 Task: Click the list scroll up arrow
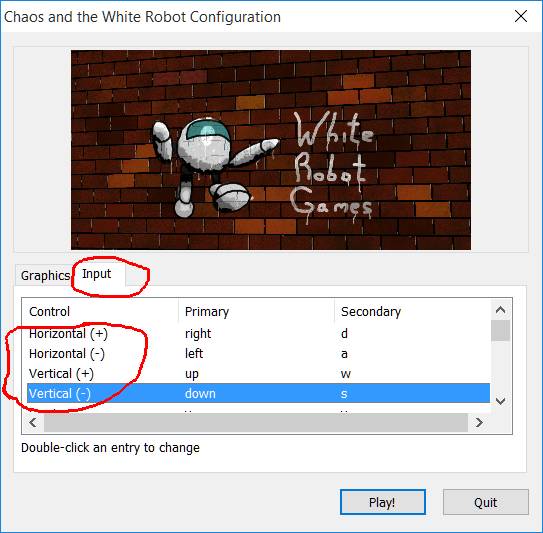click(500, 310)
